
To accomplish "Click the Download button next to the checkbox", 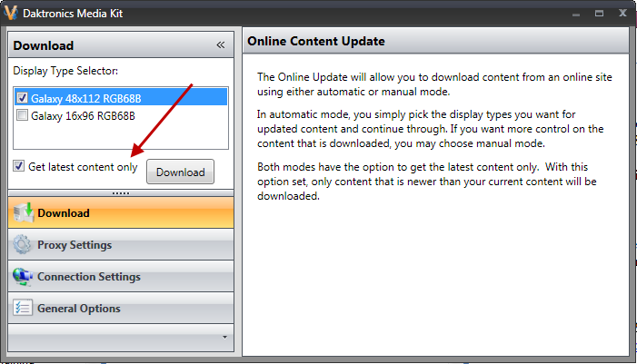I will 180,172.
